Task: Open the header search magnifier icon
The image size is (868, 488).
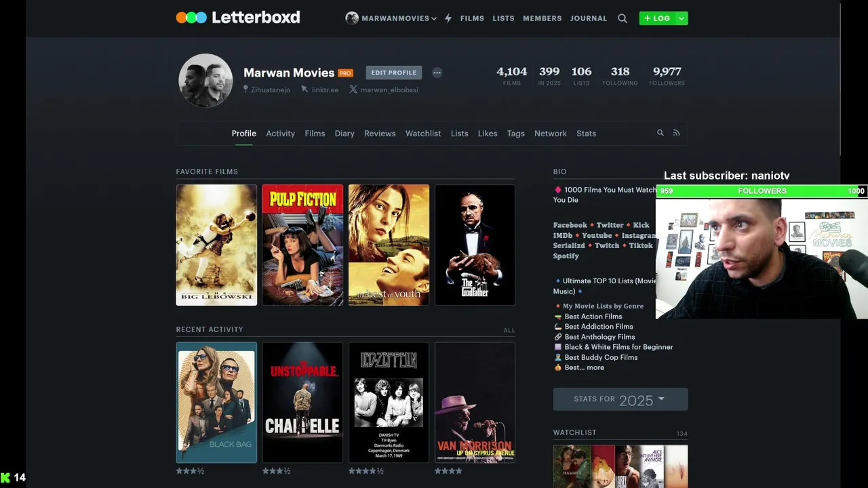Action: pyautogui.click(x=623, y=18)
